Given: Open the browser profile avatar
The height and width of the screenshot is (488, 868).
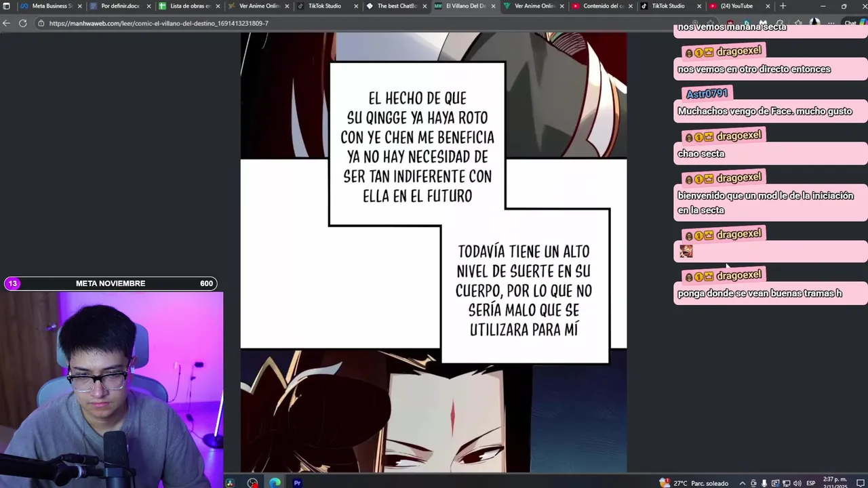Looking at the screenshot, I should (x=814, y=23).
